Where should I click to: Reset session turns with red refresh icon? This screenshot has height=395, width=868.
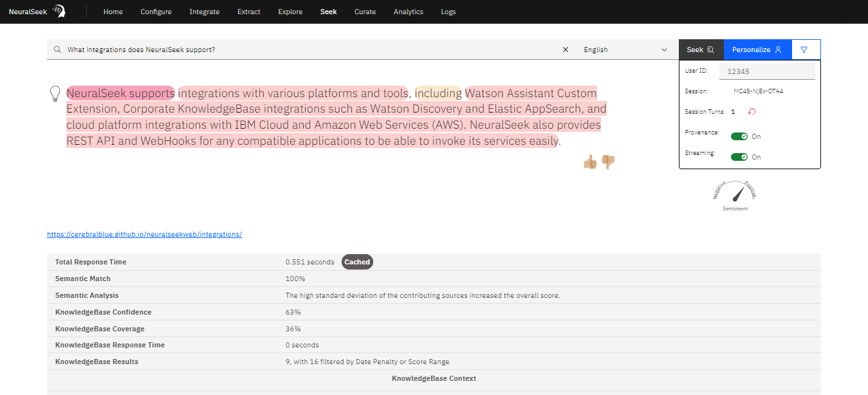pos(752,112)
